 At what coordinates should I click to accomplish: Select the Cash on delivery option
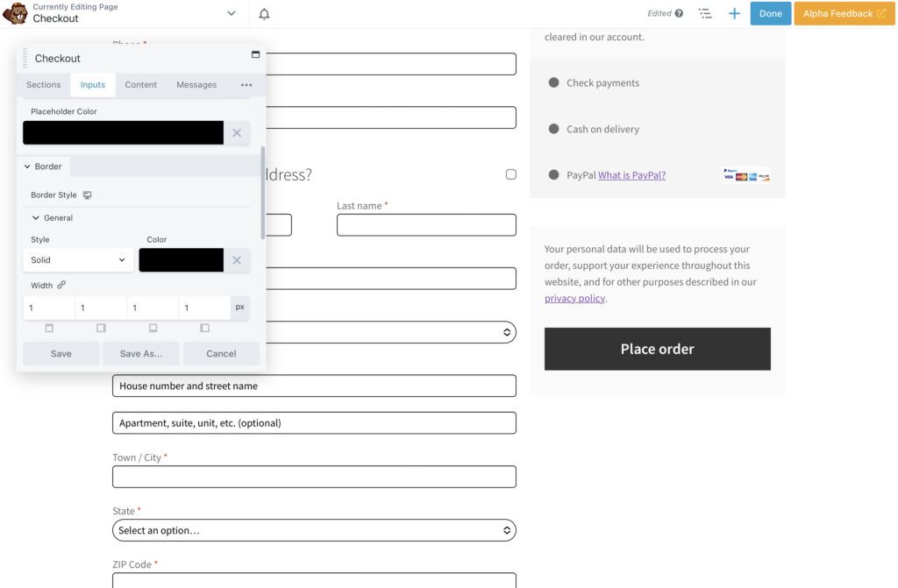(x=553, y=129)
